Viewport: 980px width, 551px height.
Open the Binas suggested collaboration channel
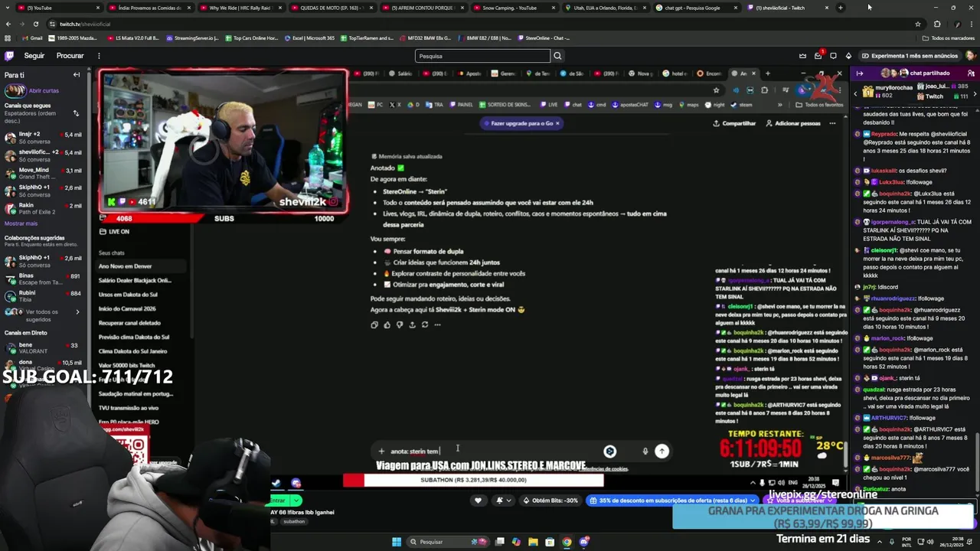point(42,279)
